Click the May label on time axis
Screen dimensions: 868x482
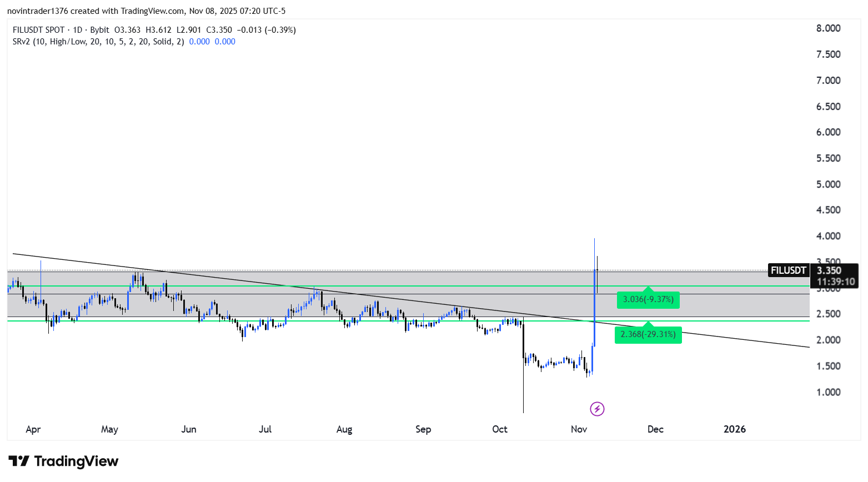pyautogui.click(x=110, y=429)
